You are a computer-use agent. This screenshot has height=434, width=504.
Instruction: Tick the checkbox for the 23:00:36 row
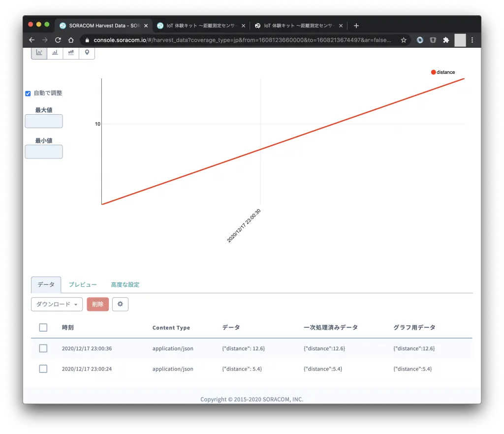click(x=43, y=348)
